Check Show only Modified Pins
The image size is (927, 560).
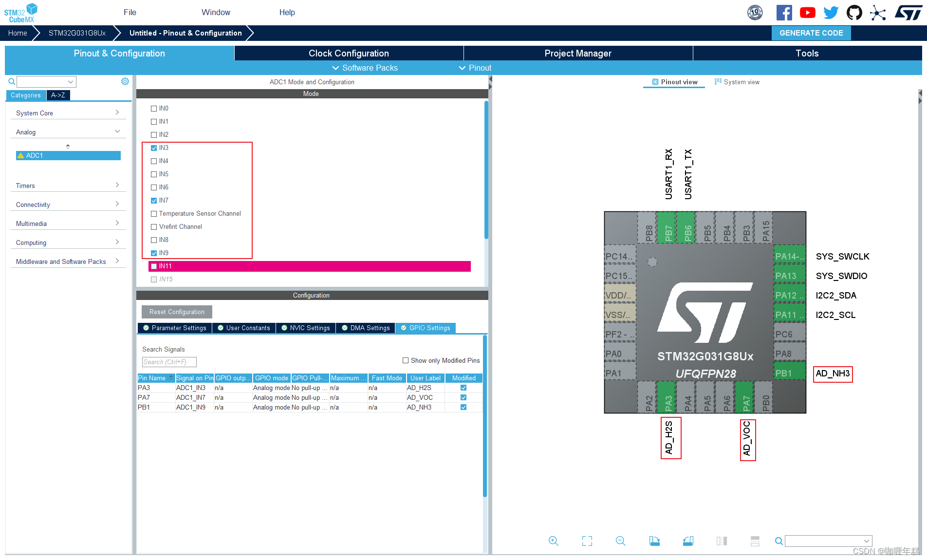click(406, 360)
